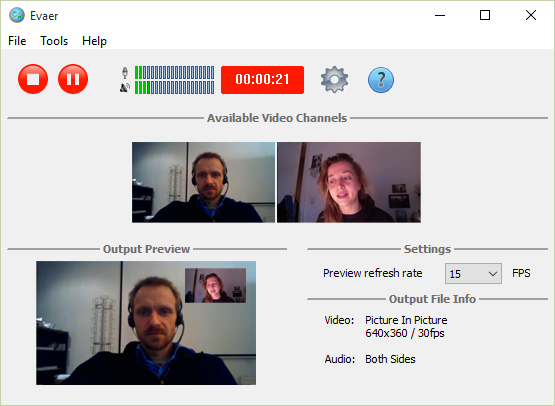Minimize the Evaer window
The width and height of the screenshot is (555, 406).
click(440, 15)
